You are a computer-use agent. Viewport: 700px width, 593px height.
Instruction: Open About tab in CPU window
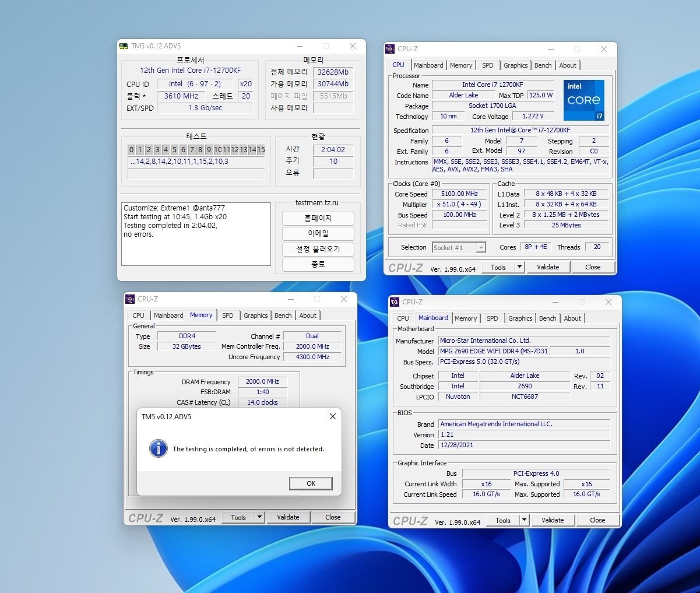click(568, 65)
